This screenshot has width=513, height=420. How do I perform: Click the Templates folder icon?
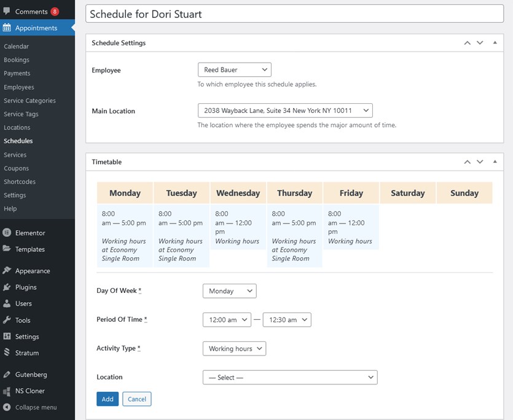[x=7, y=249]
